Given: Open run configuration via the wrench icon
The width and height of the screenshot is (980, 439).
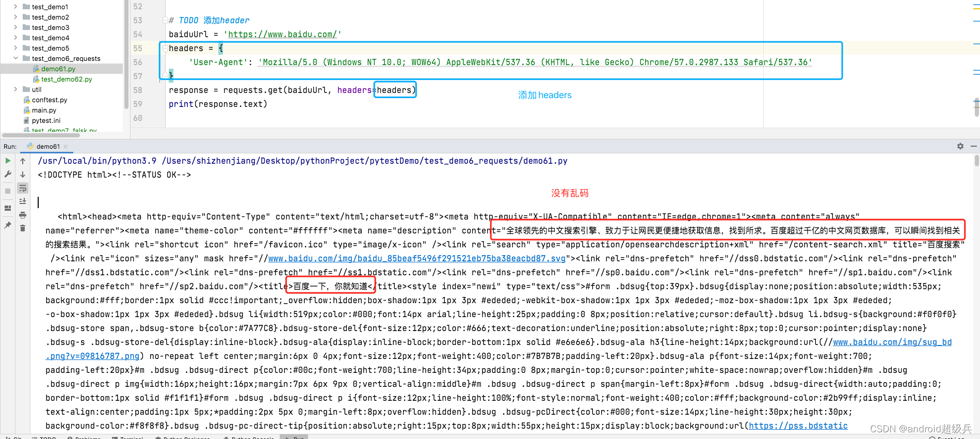Looking at the screenshot, I should pos(8,175).
